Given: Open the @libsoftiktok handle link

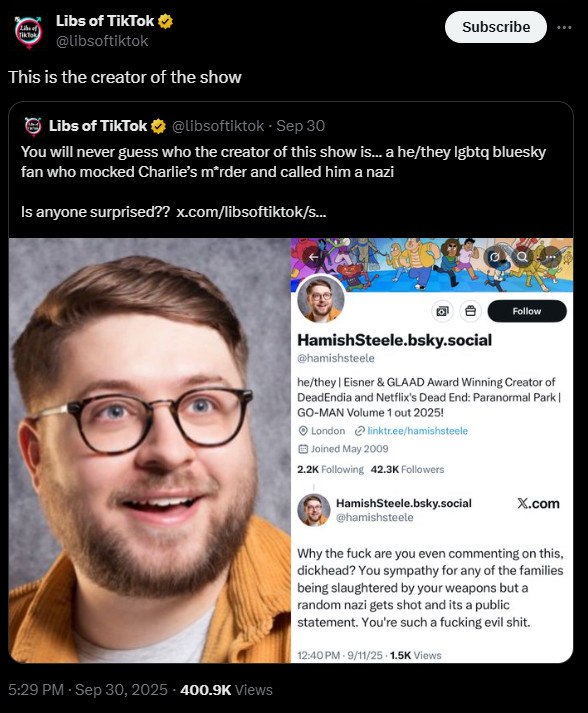Looking at the screenshot, I should tap(102, 41).
